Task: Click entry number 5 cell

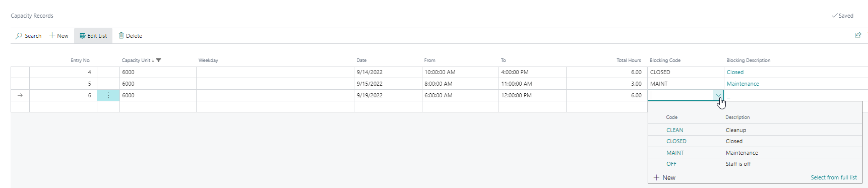Action: pyautogui.click(x=63, y=84)
